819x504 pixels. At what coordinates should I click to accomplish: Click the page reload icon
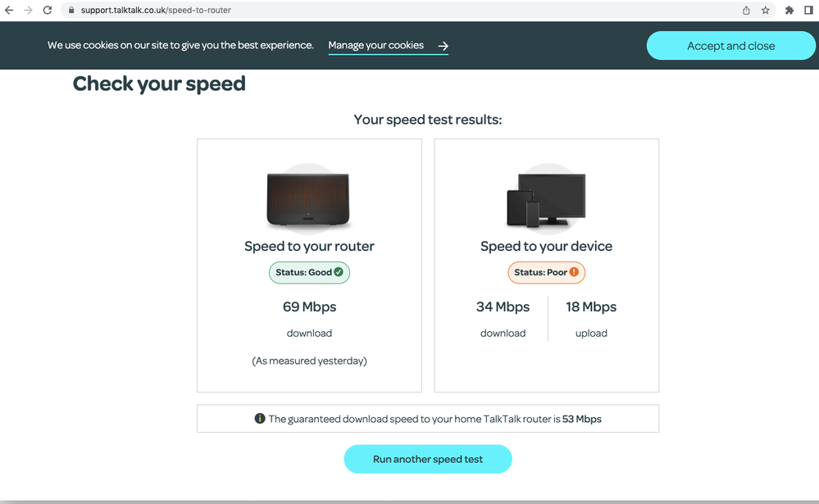[48, 10]
